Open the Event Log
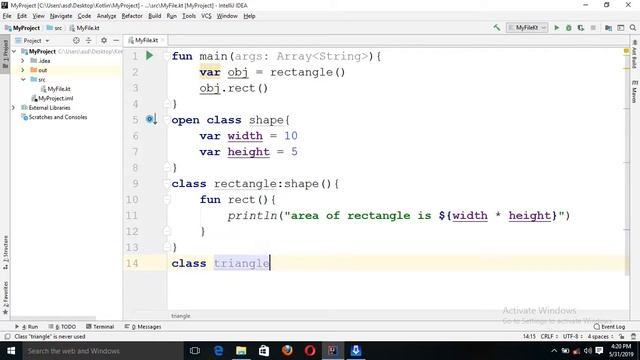Screen dimensions: 640x360 [x=609, y=327]
